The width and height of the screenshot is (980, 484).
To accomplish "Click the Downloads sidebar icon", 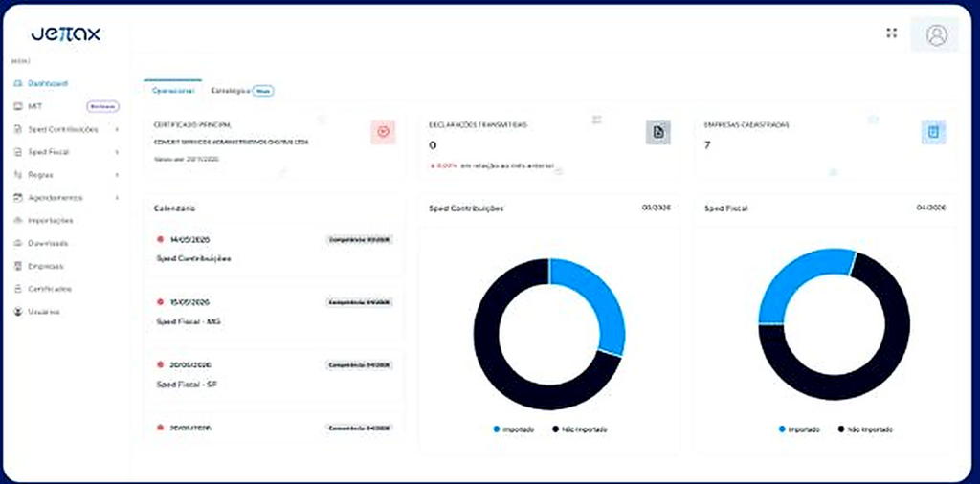I will pyautogui.click(x=18, y=243).
